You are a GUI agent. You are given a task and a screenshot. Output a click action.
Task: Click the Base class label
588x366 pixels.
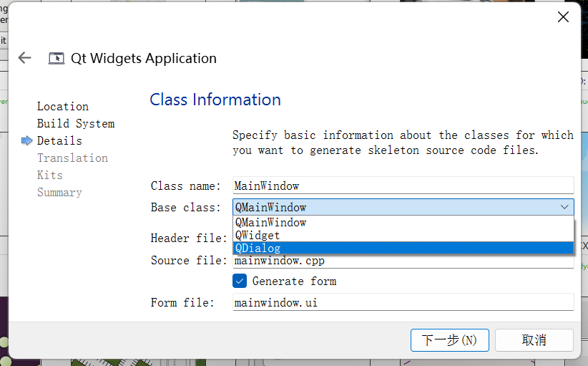(185, 207)
